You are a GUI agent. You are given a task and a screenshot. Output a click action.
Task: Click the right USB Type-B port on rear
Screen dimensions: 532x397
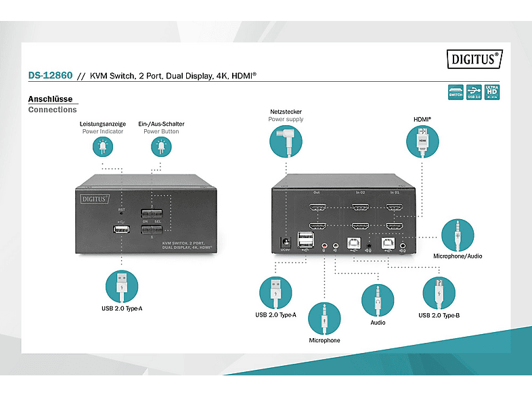(x=388, y=243)
